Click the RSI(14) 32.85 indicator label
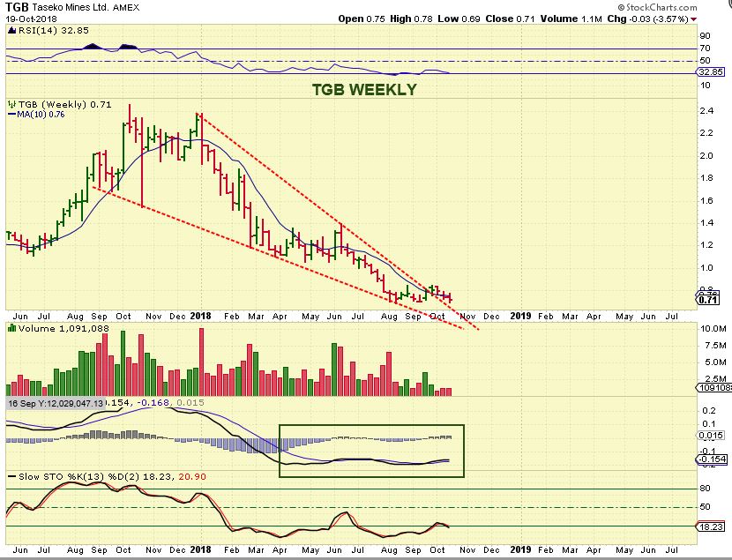 coord(53,30)
